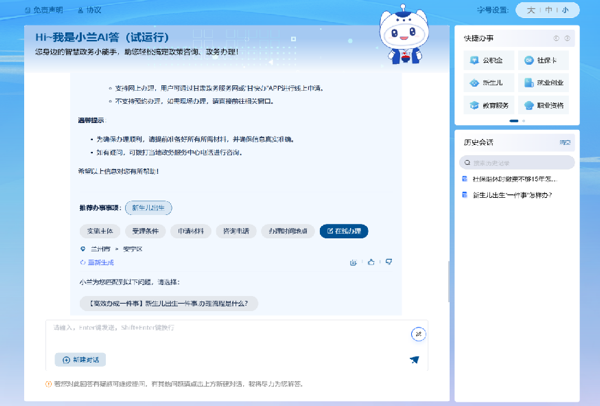
Task: Click the round expand button beside the input box
Action: tap(418, 334)
